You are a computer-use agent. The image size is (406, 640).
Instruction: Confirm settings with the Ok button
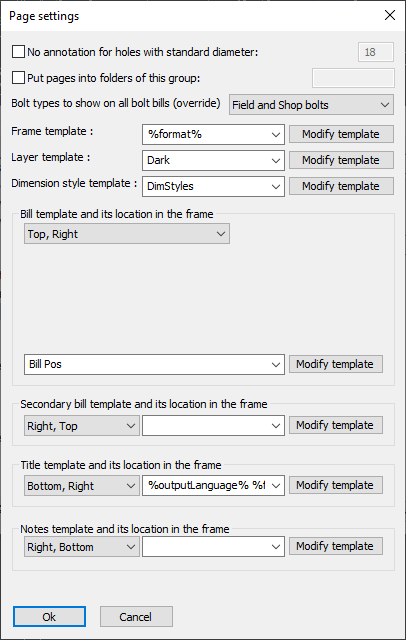[x=49, y=617]
